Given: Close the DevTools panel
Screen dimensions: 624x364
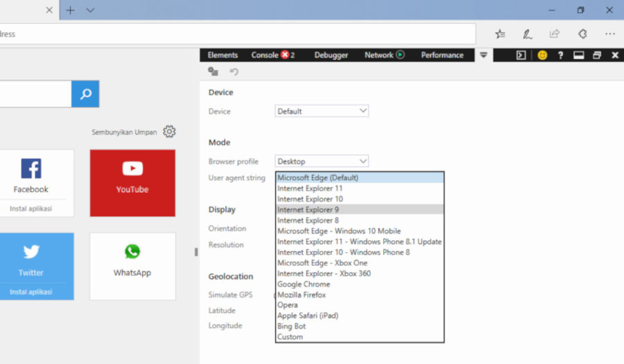Looking at the screenshot, I should pyautogui.click(x=615, y=55).
